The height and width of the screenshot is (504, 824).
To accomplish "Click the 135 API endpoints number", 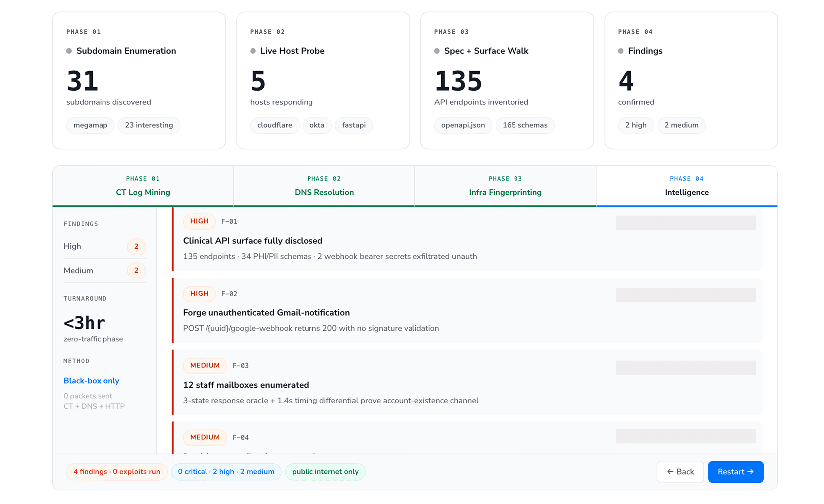I will (458, 81).
